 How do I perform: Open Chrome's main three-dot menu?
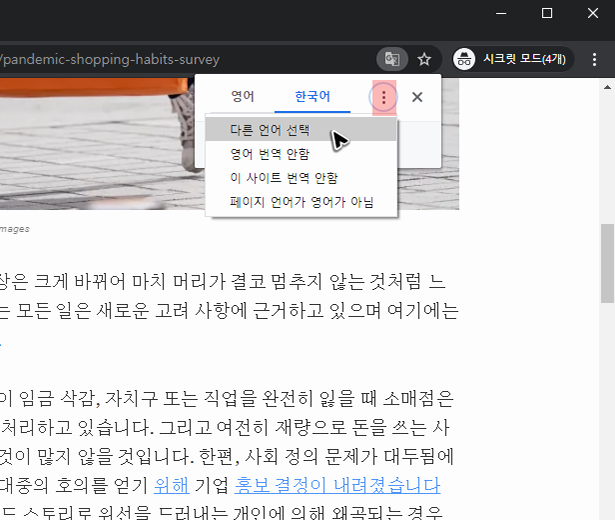[x=594, y=60]
